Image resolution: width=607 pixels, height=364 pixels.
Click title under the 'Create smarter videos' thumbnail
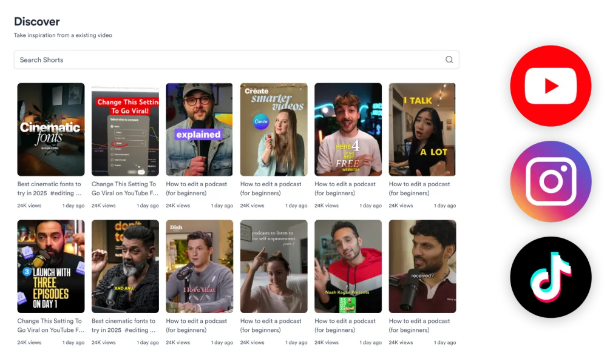pos(271,189)
